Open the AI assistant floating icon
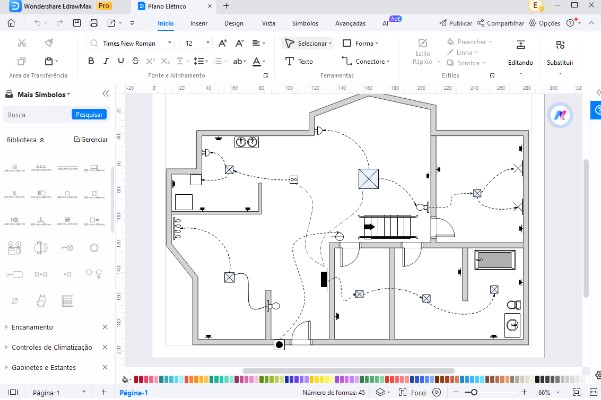The width and height of the screenshot is (601, 400). [558, 116]
